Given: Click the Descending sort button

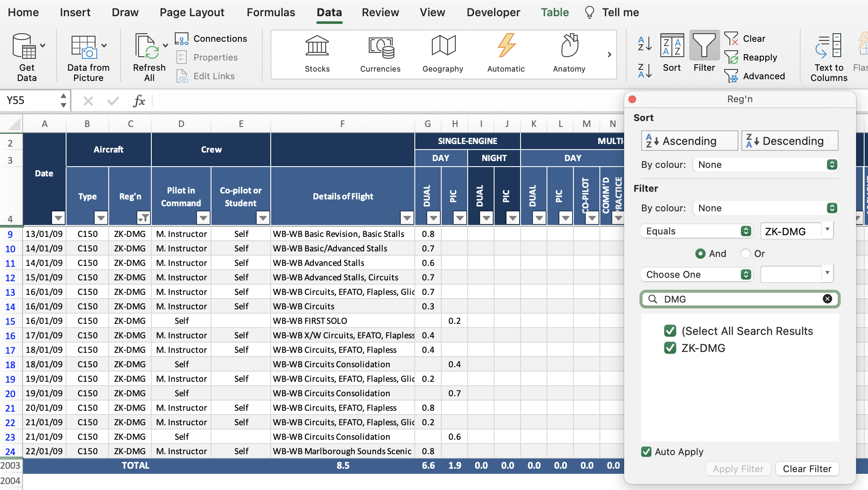Looking at the screenshot, I should tap(790, 141).
